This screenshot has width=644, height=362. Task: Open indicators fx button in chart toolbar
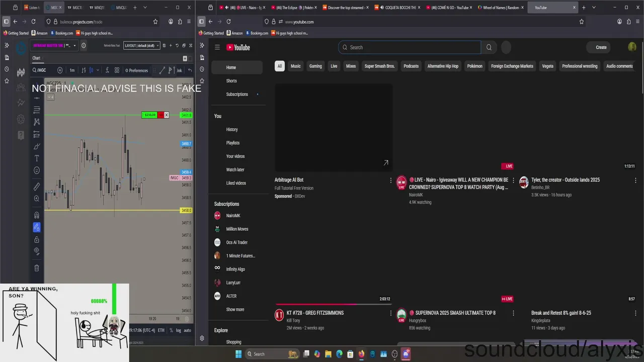(106, 70)
